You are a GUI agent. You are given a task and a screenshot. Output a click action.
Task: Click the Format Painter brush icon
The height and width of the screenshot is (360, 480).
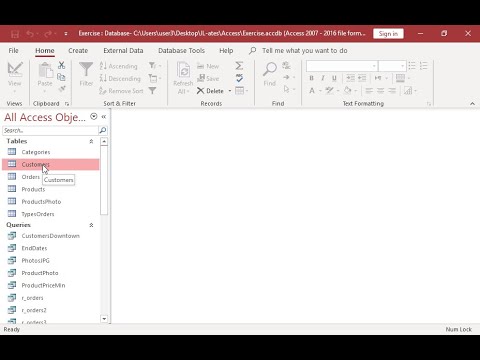point(62,89)
